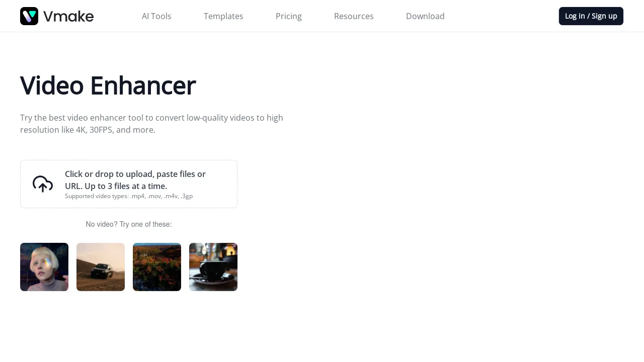
Task: Open the Resources dropdown
Action: (354, 16)
